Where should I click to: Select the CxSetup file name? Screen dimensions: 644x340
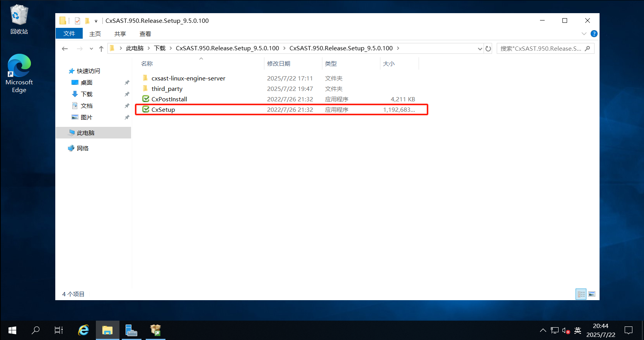pos(163,109)
